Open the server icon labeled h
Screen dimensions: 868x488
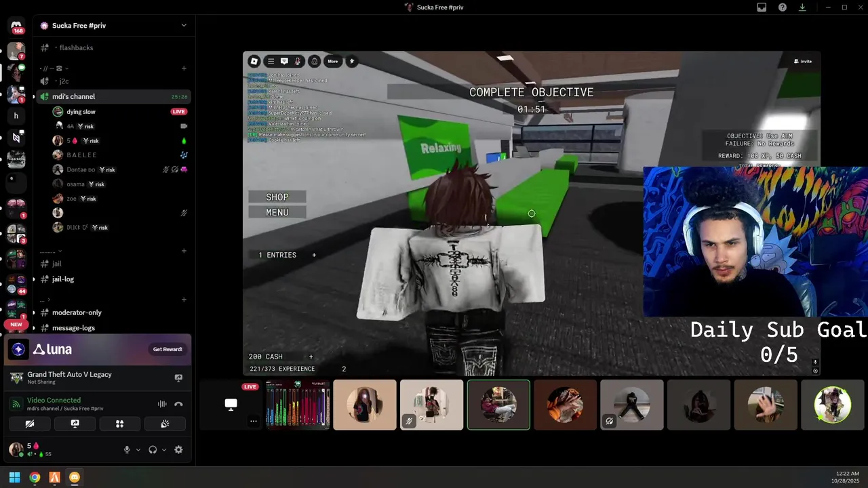point(16,116)
